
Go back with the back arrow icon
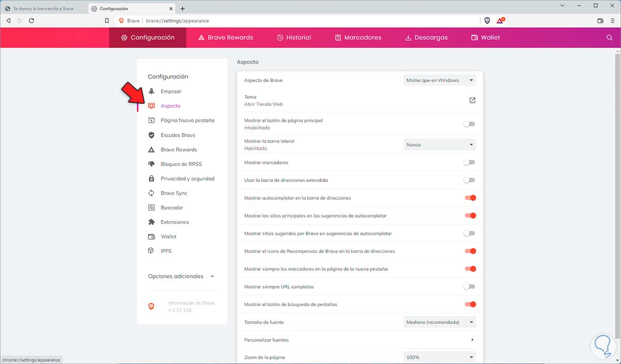[x=8, y=21]
